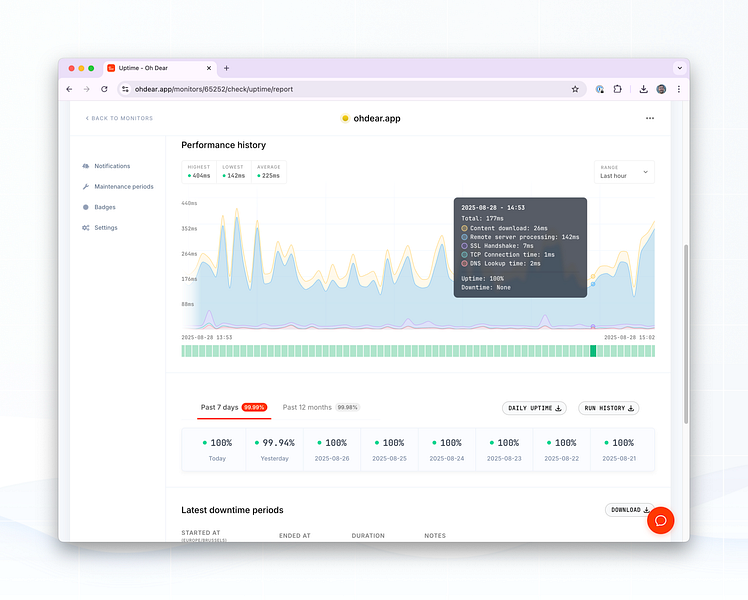The width and height of the screenshot is (748, 600).
Task: Download the Daily Uptime report
Action: [534, 408]
